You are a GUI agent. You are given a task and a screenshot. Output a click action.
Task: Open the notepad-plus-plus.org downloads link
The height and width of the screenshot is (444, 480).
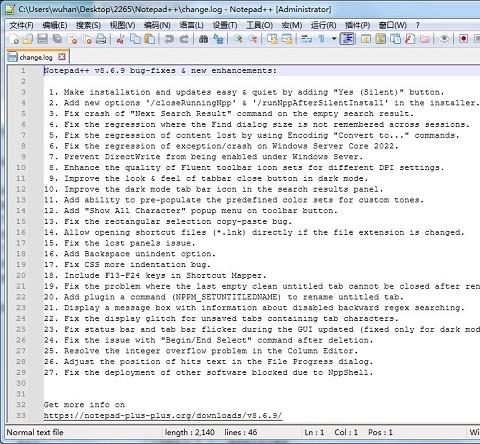[163, 416]
